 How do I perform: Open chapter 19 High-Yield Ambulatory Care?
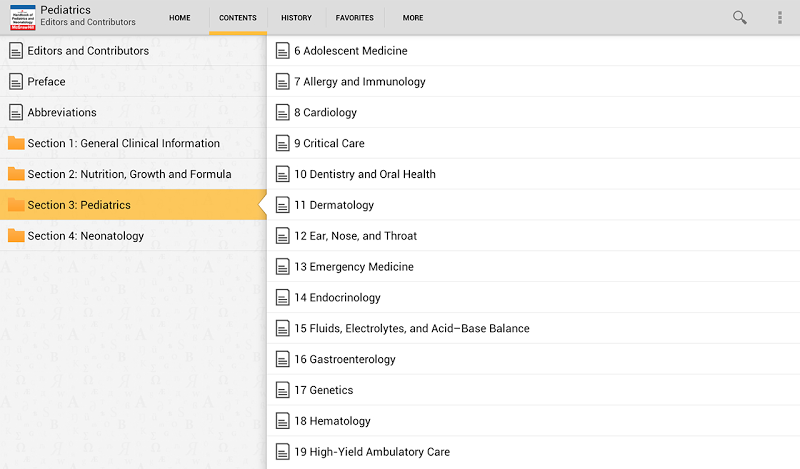click(371, 452)
